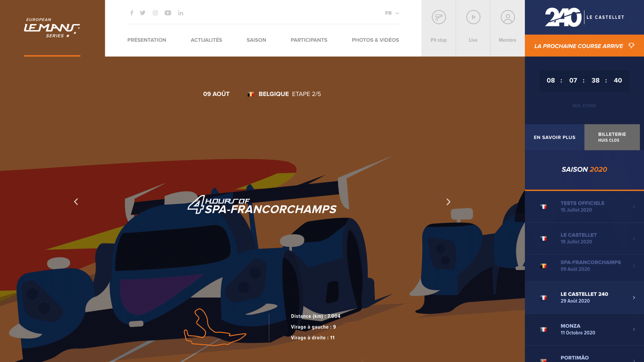Open the Instagram social link
The height and width of the screenshot is (362, 644).
click(155, 13)
